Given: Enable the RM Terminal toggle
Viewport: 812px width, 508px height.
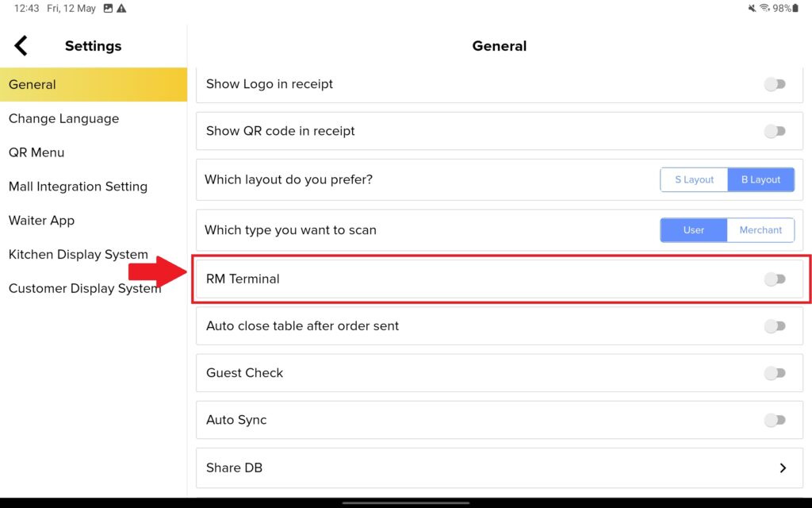Looking at the screenshot, I should [775, 279].
